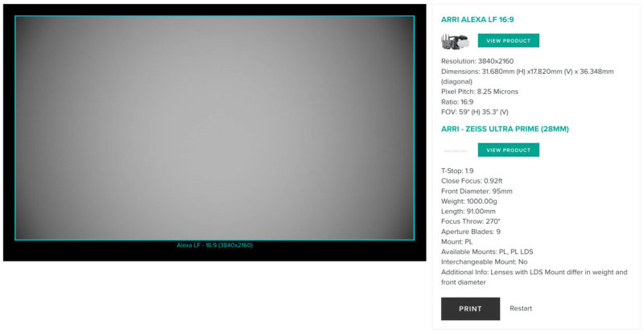Screen dimensions: 644x333
Task: Click View Product for Zeiss Ultra Prime lens
Action: 508,150
